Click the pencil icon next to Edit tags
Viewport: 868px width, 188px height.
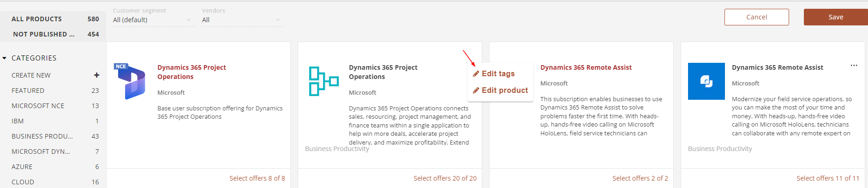(476, 74)
